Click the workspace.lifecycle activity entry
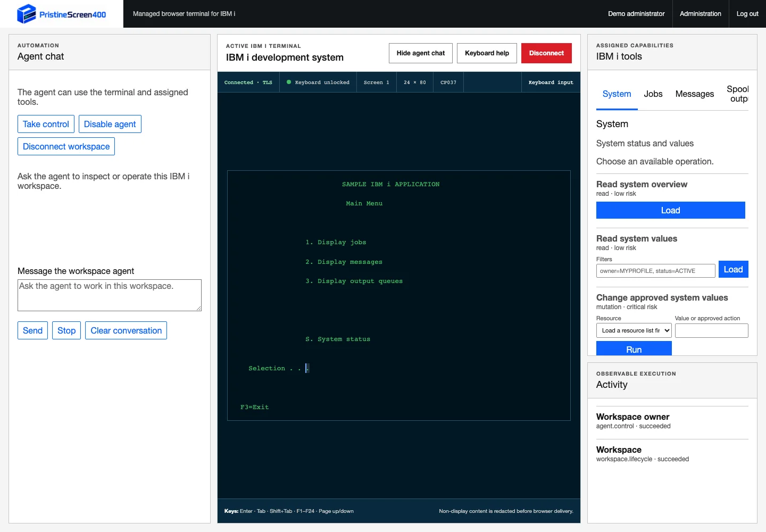The image size is (766, 532). (672, 454)
